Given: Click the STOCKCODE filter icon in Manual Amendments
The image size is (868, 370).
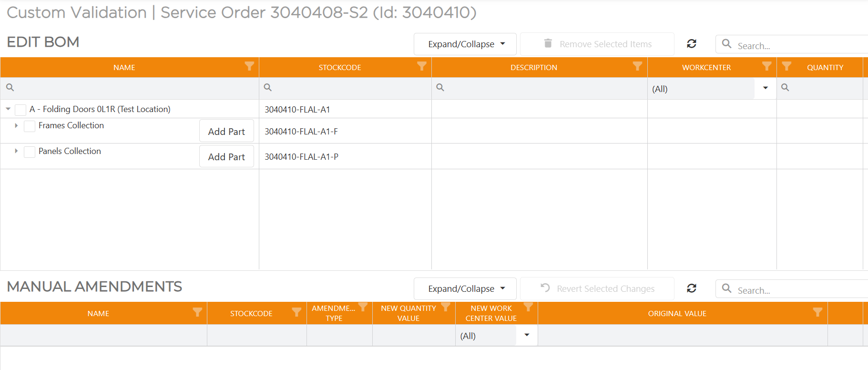Looking at the screenshot, I should 296,312.
